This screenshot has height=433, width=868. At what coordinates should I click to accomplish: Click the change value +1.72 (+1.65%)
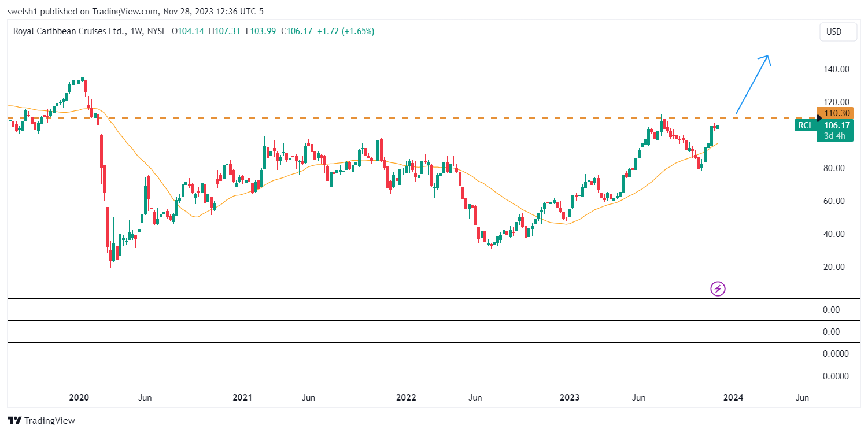click(346, 31)
